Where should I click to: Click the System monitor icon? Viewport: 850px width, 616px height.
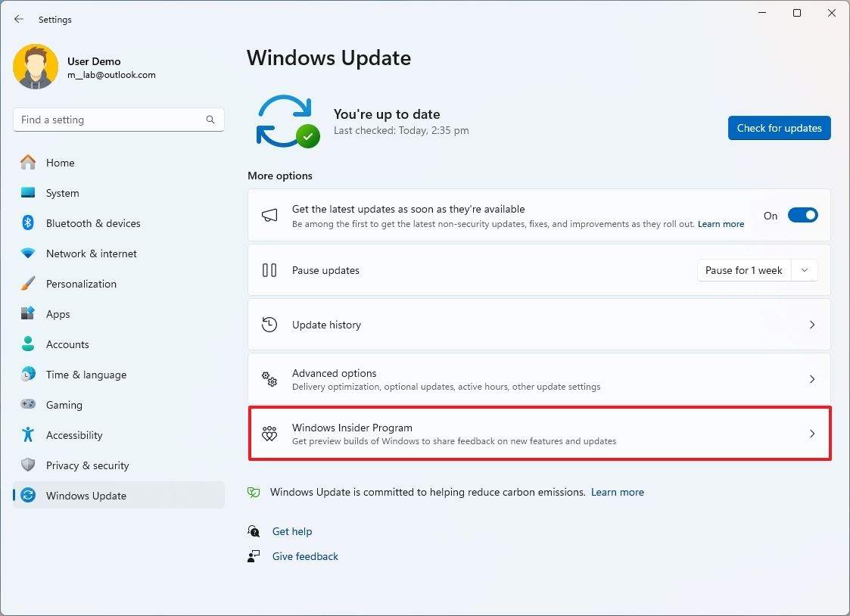pos(28,193)
